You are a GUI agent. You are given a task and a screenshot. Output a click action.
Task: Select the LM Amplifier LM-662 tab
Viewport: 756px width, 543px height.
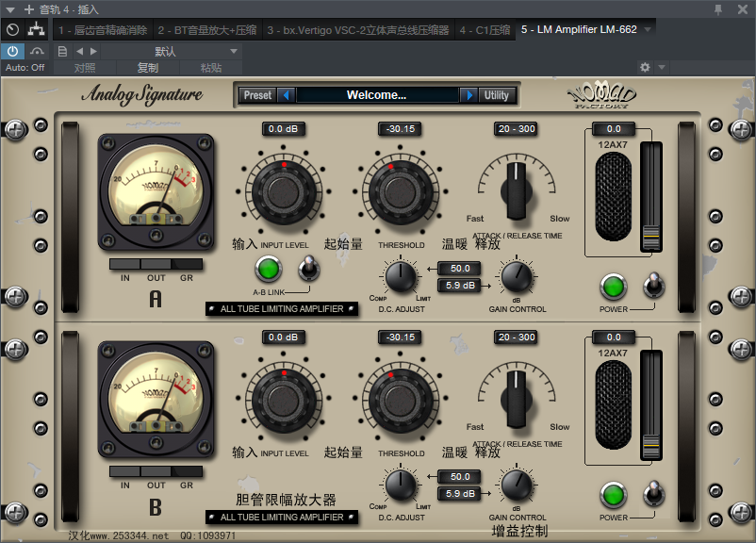(579, 29)
